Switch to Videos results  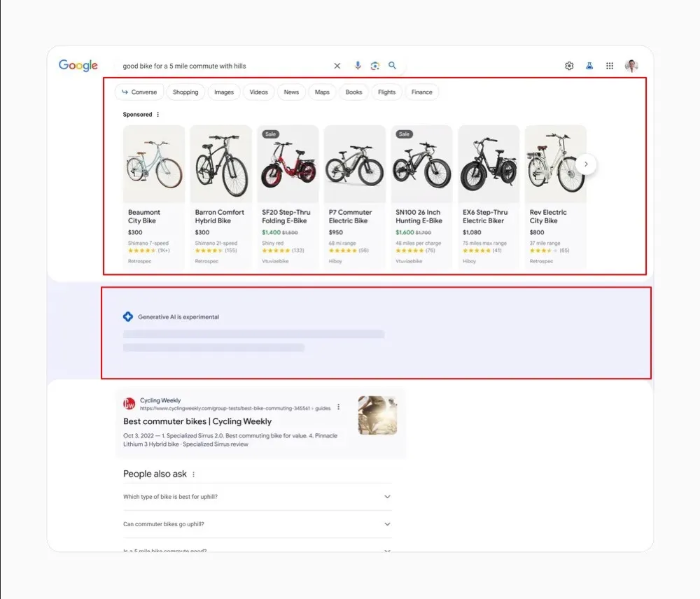258,92
